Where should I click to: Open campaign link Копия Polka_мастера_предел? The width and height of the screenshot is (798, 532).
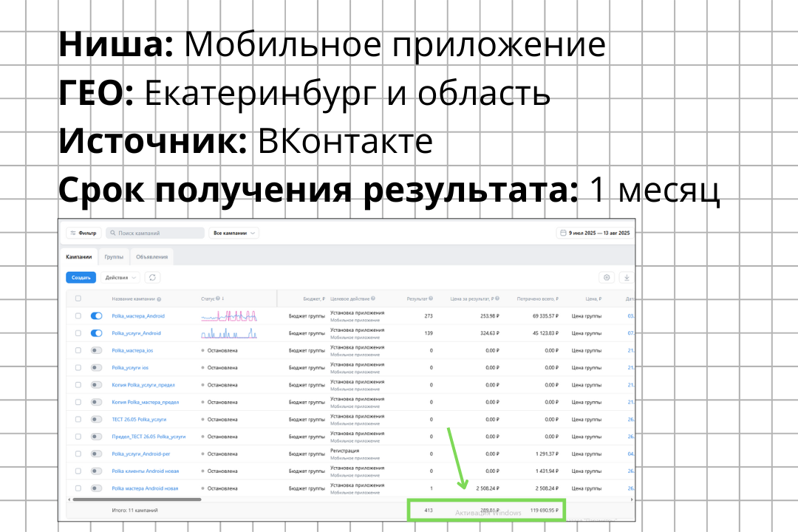145,402
